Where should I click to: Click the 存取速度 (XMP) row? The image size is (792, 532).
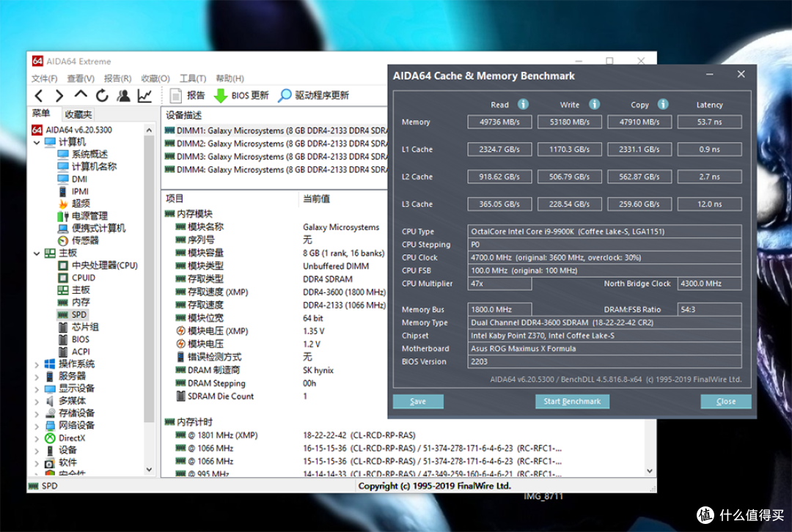276,292
